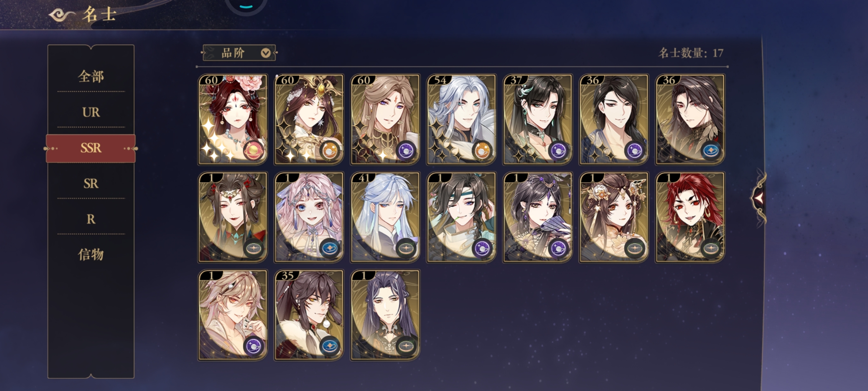Open the 品阶 sorting dropdown
Screen dimensions: 868x391
(x=239, y=53)
